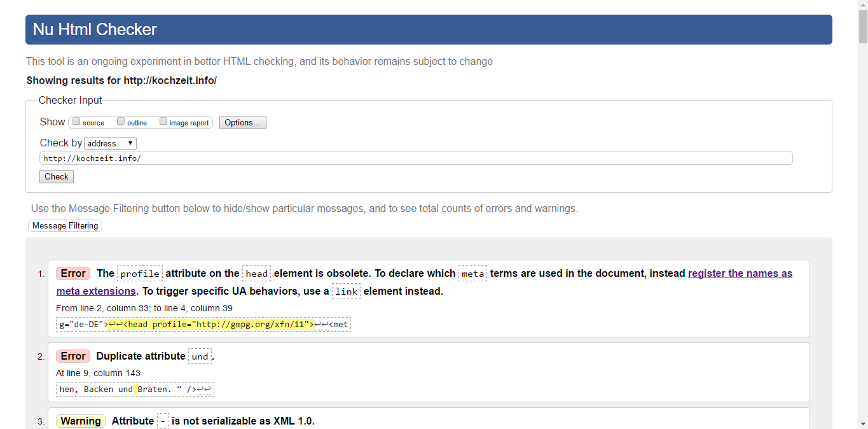The width and height of the screenshot is (868, 429).
Task: Click 'Showing results for http://kochzeit.info/' text
Action: click(121, 80)
